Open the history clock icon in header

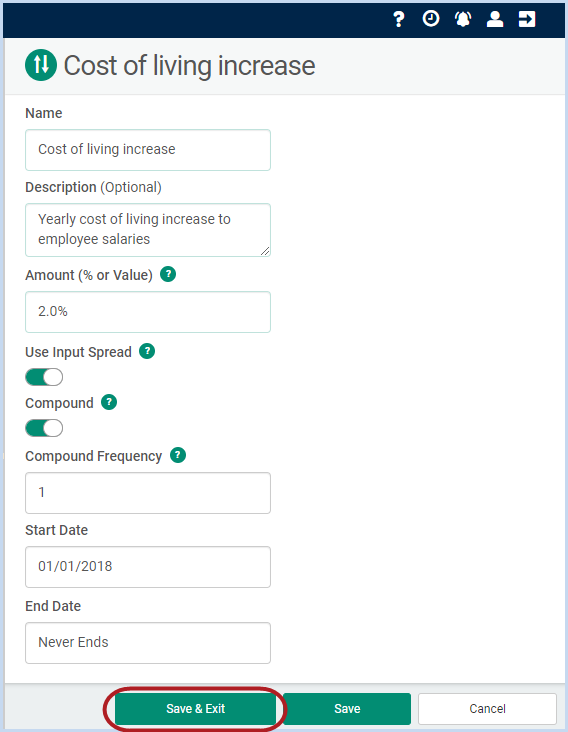[431, 19]
